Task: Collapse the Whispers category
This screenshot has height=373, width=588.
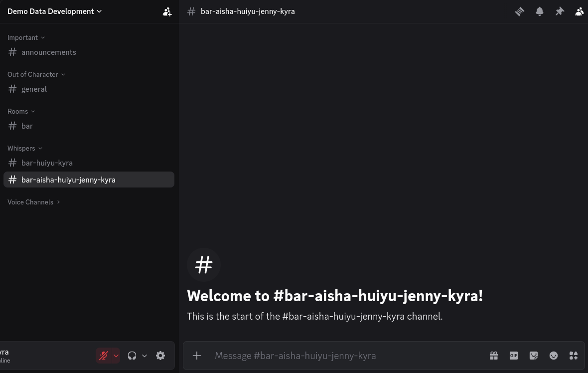Action: coord(25,148)
